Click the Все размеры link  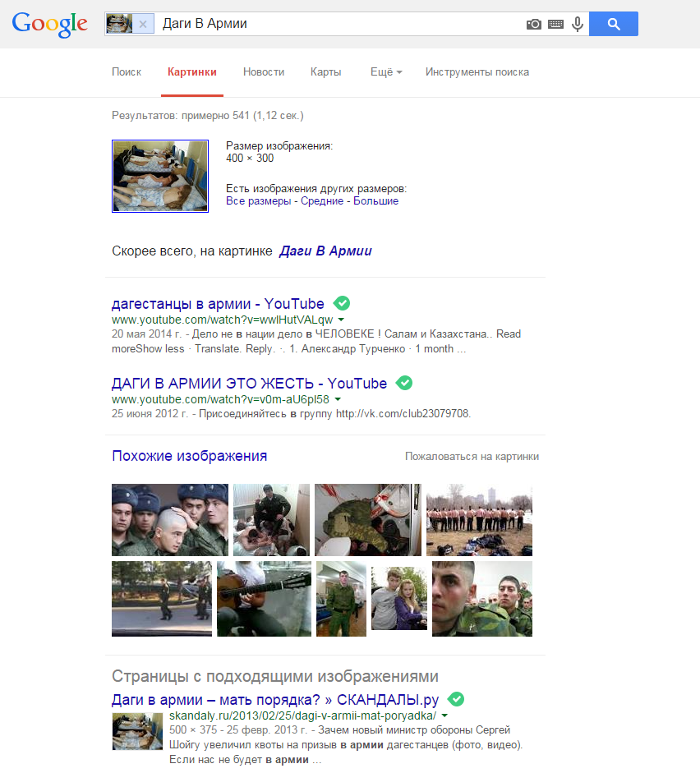tap(258, 200)
